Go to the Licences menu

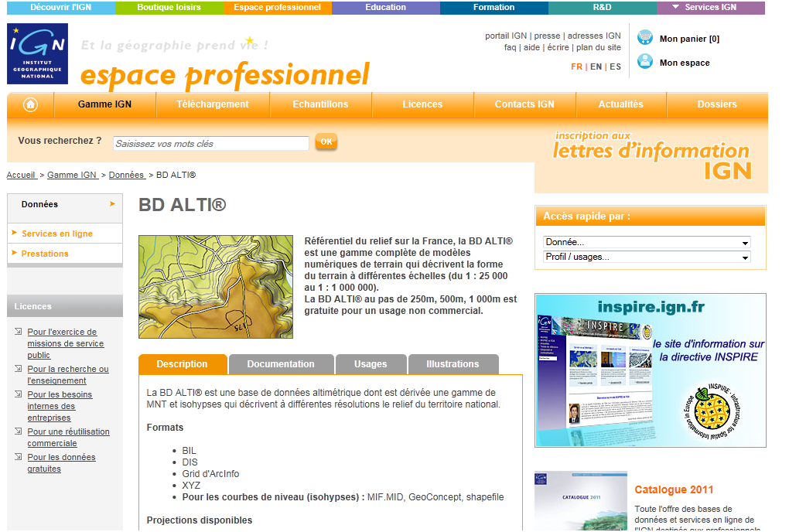click(422, 104)
